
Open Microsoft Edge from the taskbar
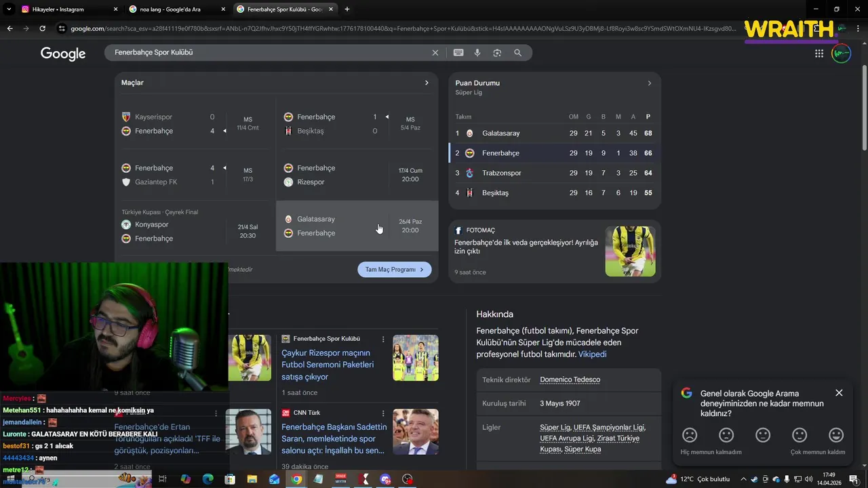tap(208, 479)
